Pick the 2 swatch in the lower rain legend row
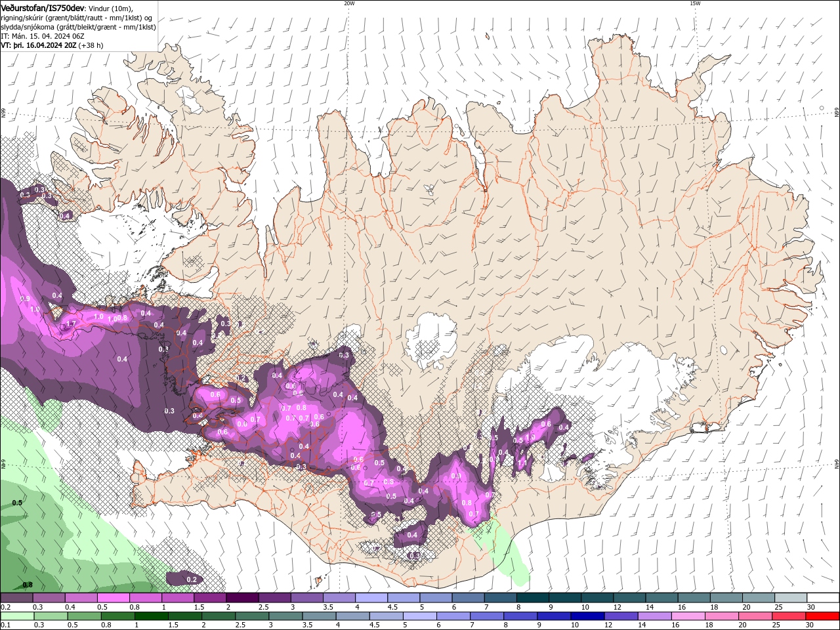This screenshot has width=840, height=630. point(218,616)
